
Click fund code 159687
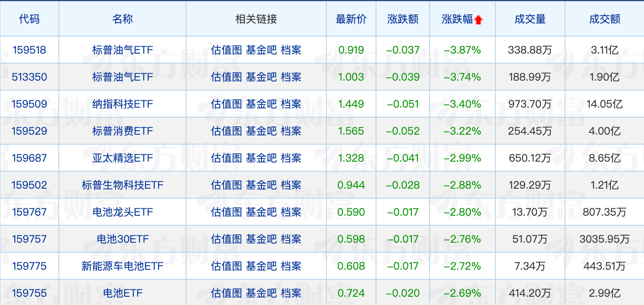point(29,158)
